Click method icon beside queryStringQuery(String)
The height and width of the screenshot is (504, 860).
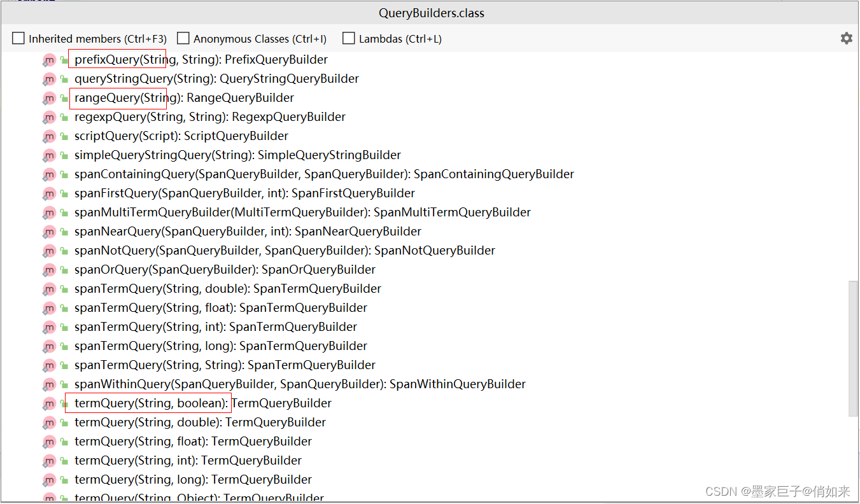50,80
